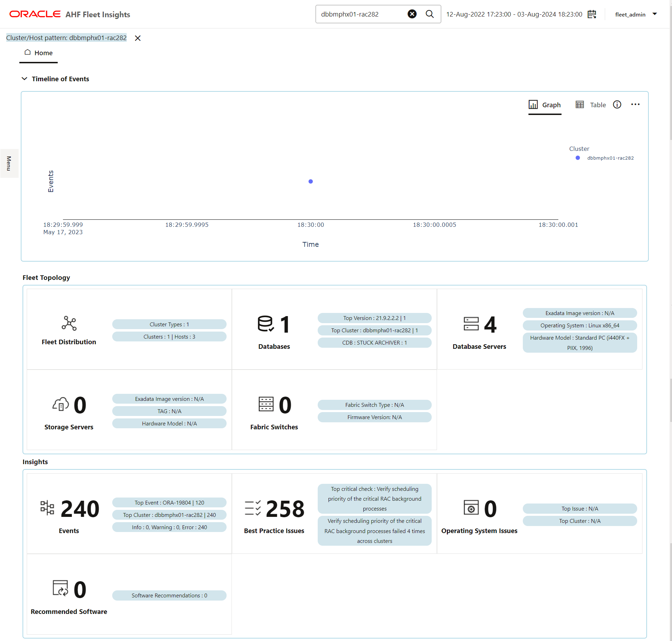Screen dimensions: 672x641
Task: Click the Oracle logo
Action: point(35,14)
